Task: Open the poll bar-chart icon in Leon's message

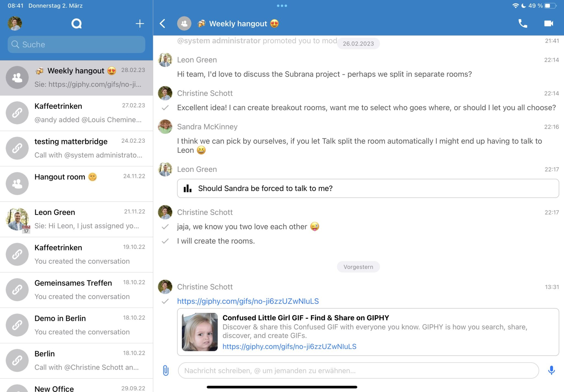Action: (187, 188)
